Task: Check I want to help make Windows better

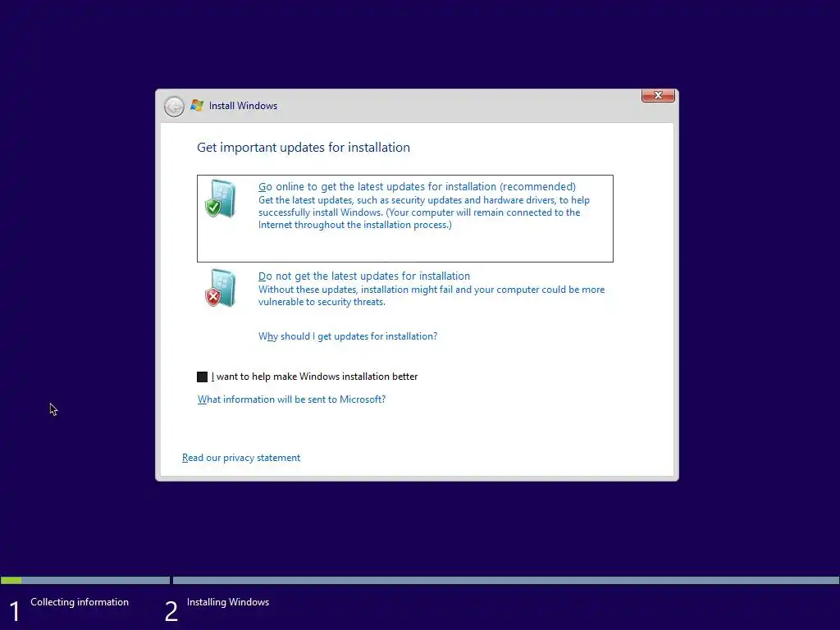Action: [x=202, y=377]
